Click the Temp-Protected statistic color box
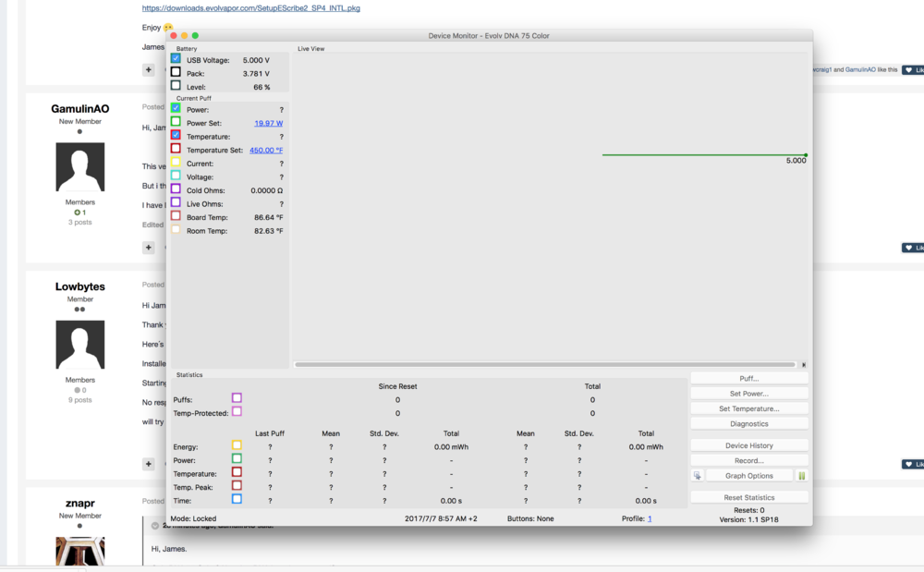 coord(237,412)
